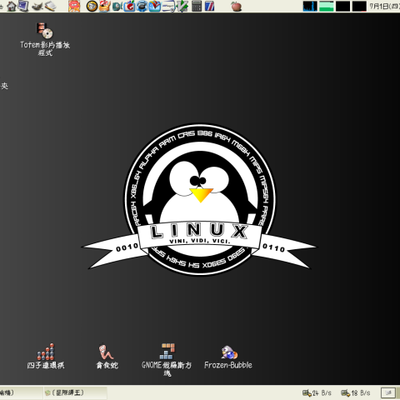This screenshot has width=400, height=400.
Task: Click the Frozen-Bubble icon label text
Action: (x=228, y=365)
